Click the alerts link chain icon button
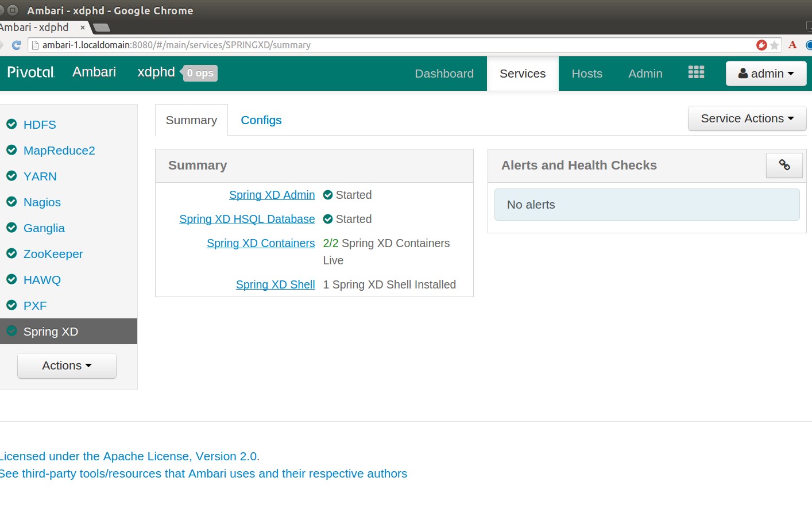Screen dimensions: 812x508 [x=784, y=166]
